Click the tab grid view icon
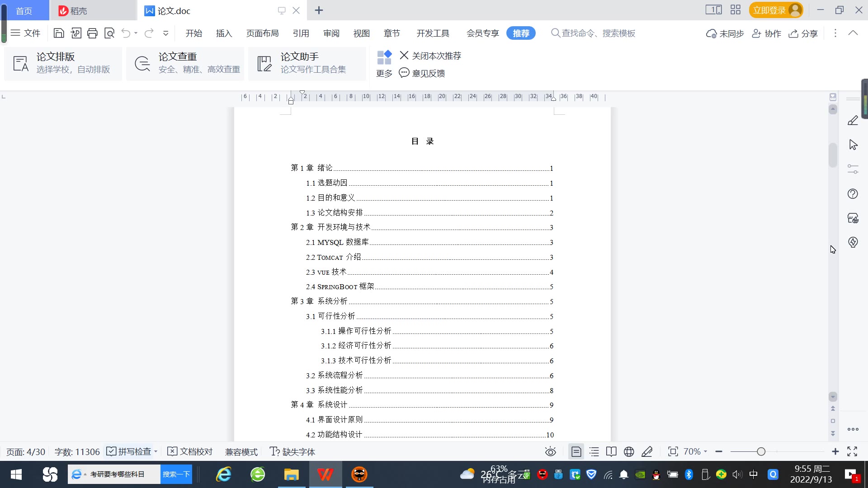The height and width of the screenshot is (488, 868). [x=736, y=10]
